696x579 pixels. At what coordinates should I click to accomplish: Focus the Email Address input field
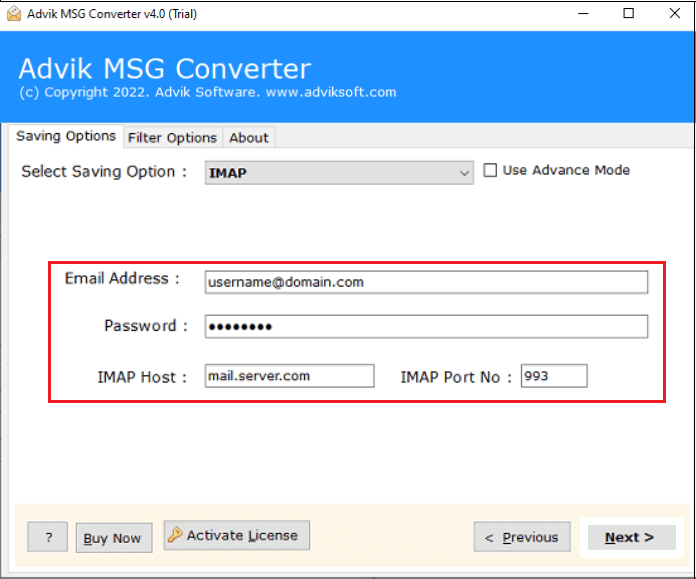pos(426,282)
